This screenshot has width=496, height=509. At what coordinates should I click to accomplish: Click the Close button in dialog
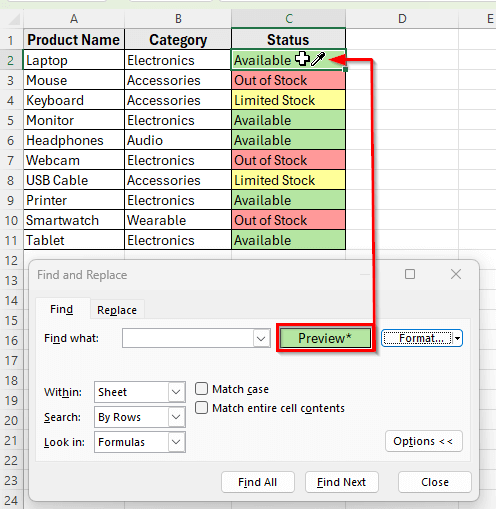click(435, 482)
